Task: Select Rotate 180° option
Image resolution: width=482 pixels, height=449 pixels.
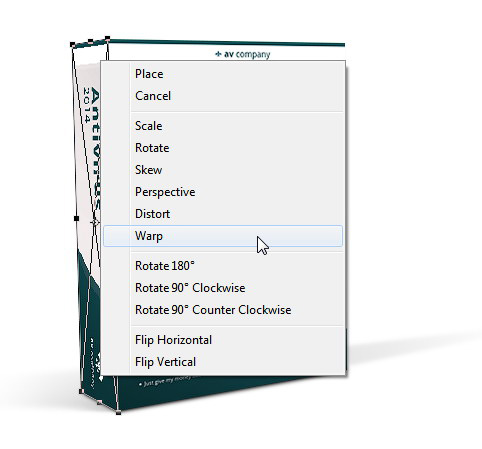Action: [x=223, y=266]
